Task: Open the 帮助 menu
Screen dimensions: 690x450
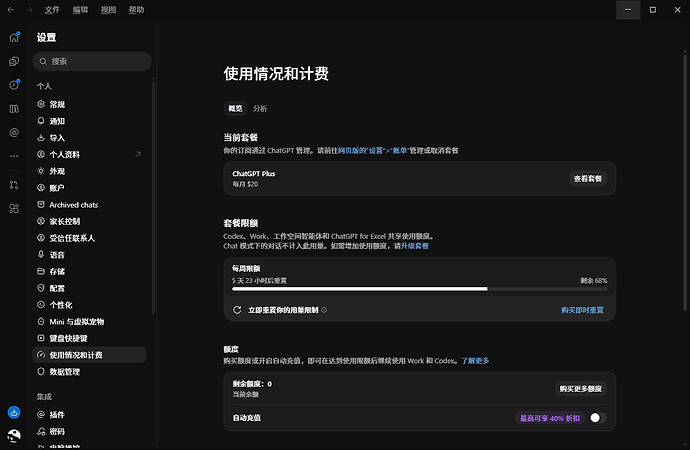Action: click(136, 10)
